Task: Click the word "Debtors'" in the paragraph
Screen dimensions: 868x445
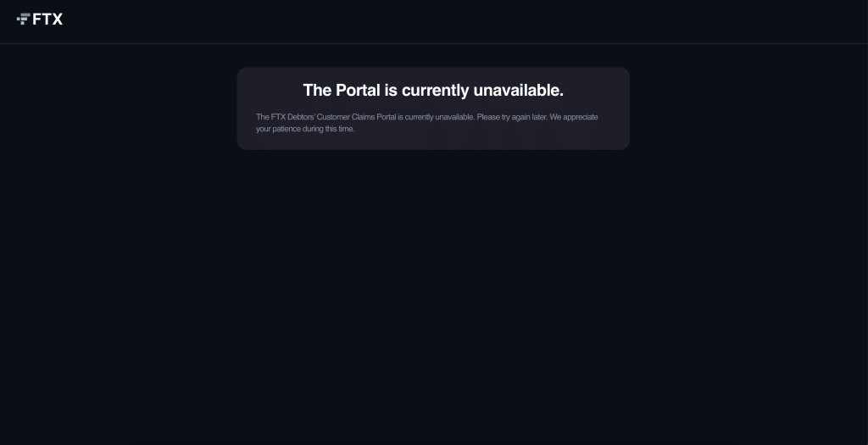Action: coord(301,117)
